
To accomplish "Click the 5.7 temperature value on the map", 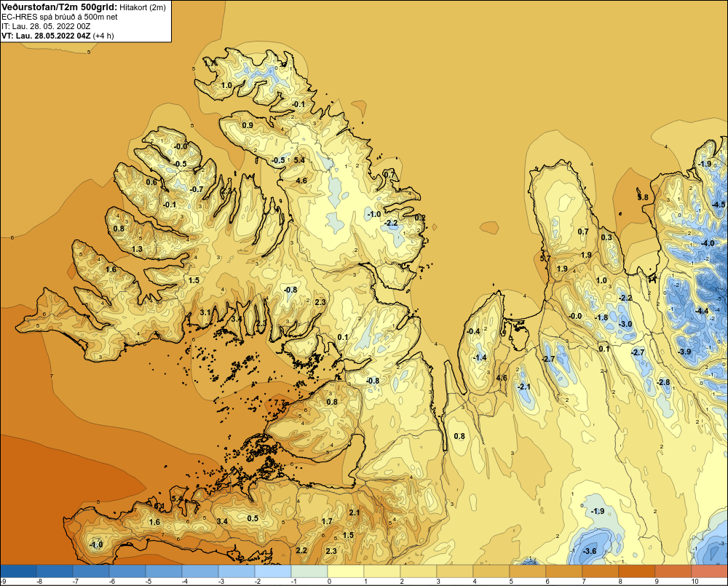I will [x=545, y=258].
